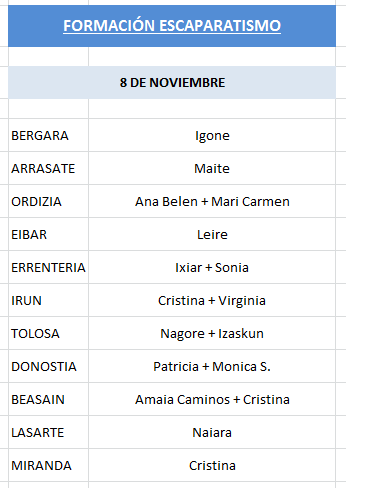
Task: Click the Ana Belen + Mari Carmen cell
Action: click(x=212, y=201)
